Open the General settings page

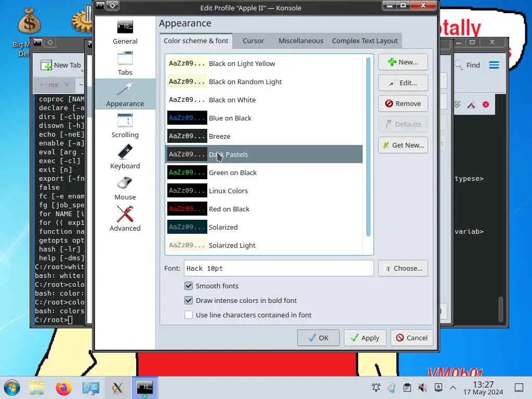(125, 33)
